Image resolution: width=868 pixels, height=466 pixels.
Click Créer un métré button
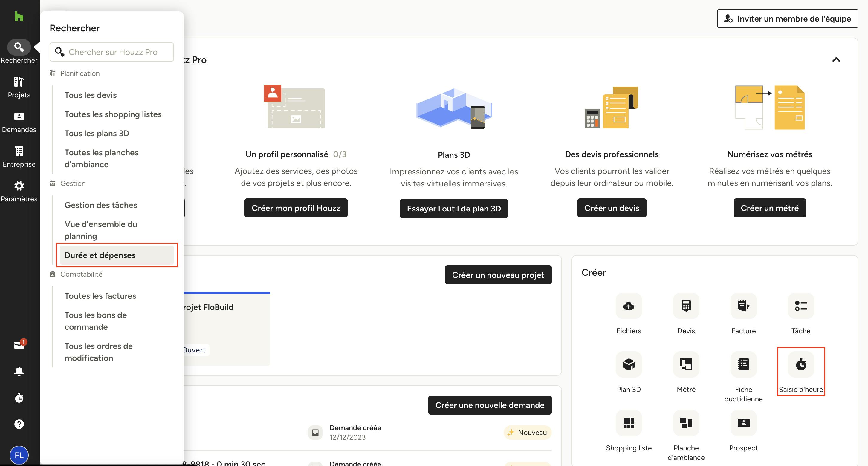click(770, 208)
